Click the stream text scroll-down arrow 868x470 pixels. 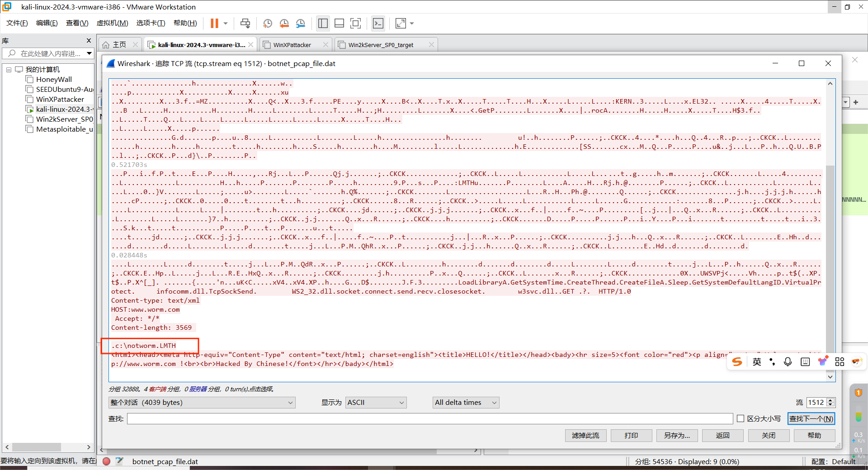pyautogui.click(x=830, y=377)
